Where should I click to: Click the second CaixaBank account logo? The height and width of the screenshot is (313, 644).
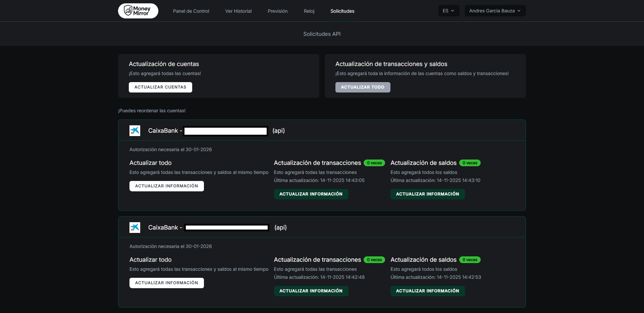click(x=135, y=228)
